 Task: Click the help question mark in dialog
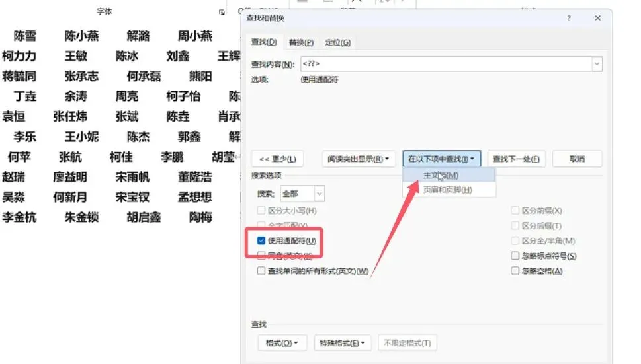pos(569,18)
